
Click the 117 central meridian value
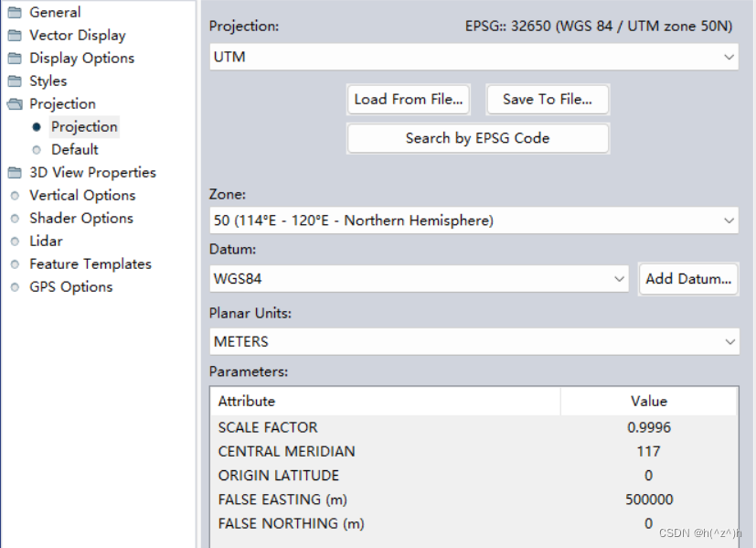649,452
